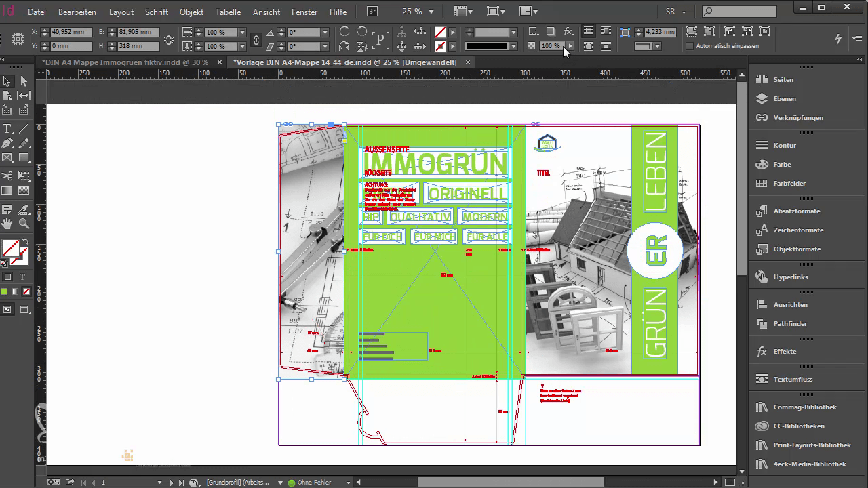Select the Gap tool

(x=24, y=96)
